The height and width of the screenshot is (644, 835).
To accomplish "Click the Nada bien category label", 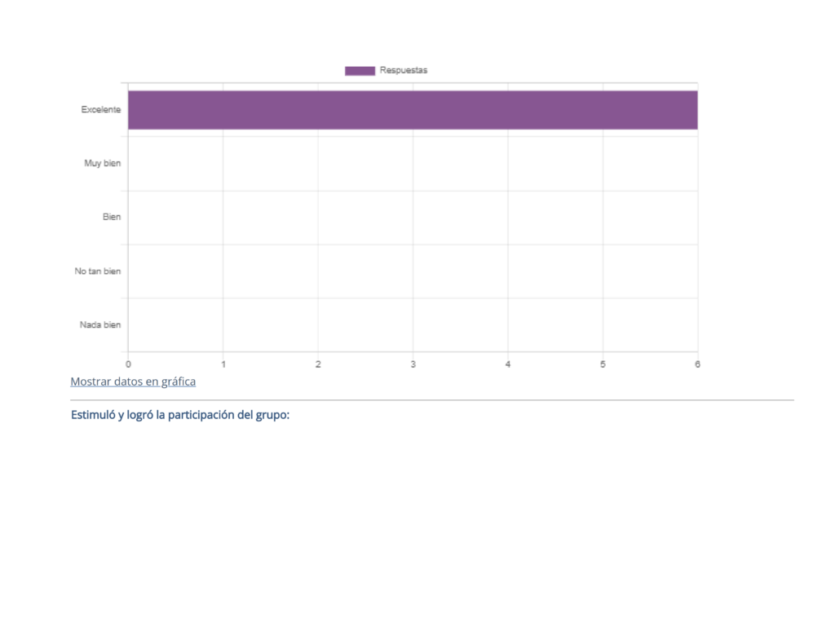I will pos(100,325).
